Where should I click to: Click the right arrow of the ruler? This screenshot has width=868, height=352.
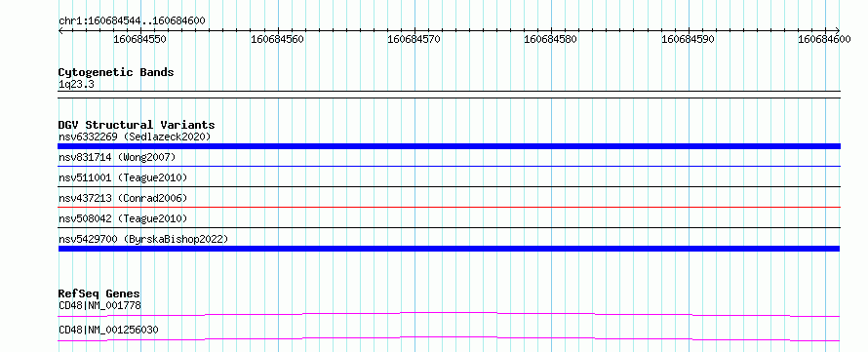(837, 30)
